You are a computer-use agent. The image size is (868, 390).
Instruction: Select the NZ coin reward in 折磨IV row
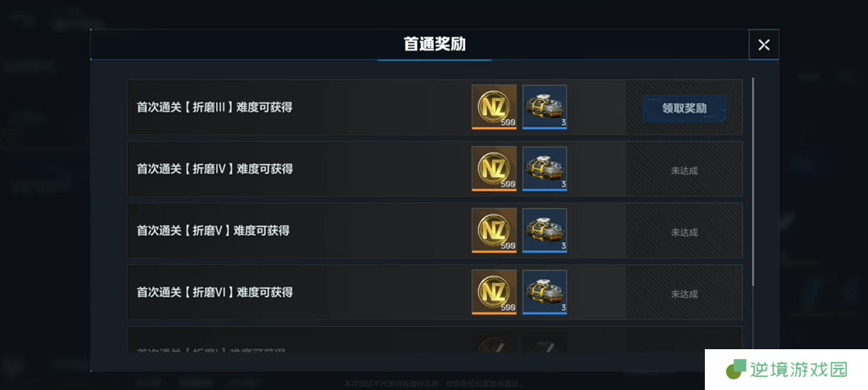point(494,169)
